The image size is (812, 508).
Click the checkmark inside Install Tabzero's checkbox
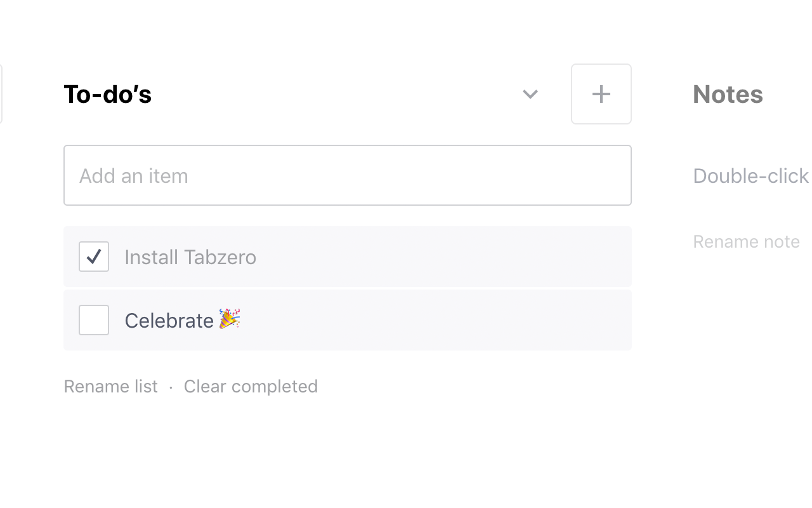(93, 257)
